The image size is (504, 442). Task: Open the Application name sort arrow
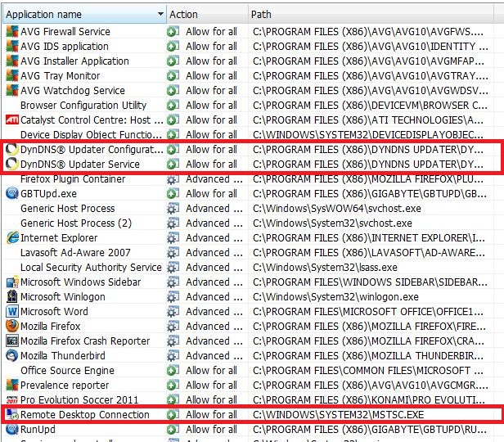click(x=160, y=14)
